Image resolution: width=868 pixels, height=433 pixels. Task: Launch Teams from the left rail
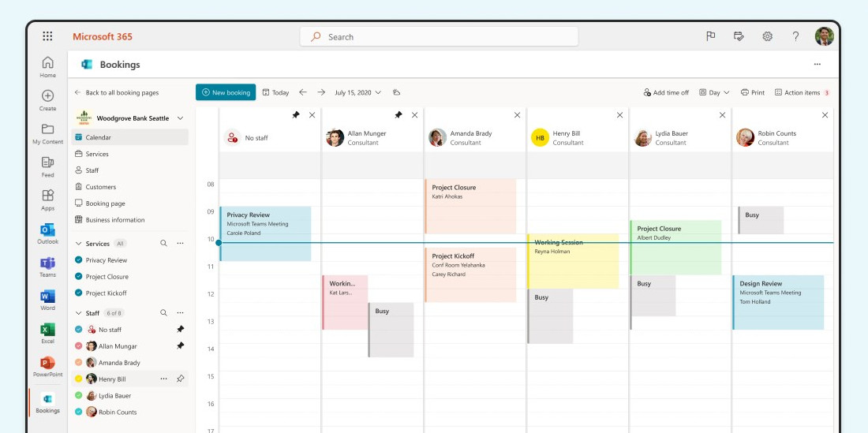(x=47, y=267)
